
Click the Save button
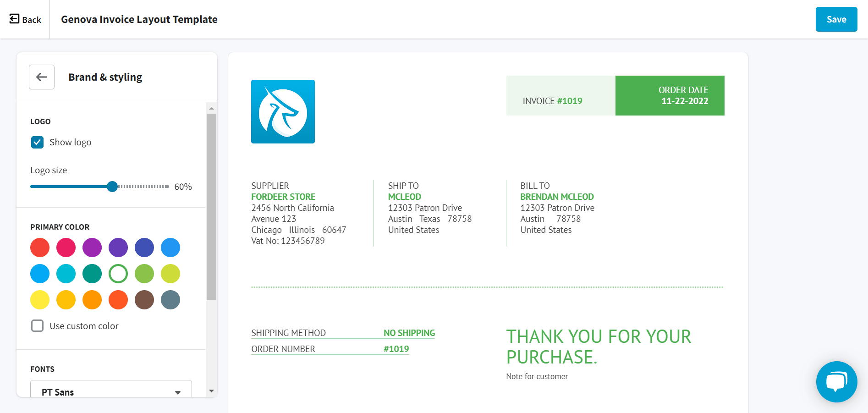pyautogui.click(x=836, y=19)
